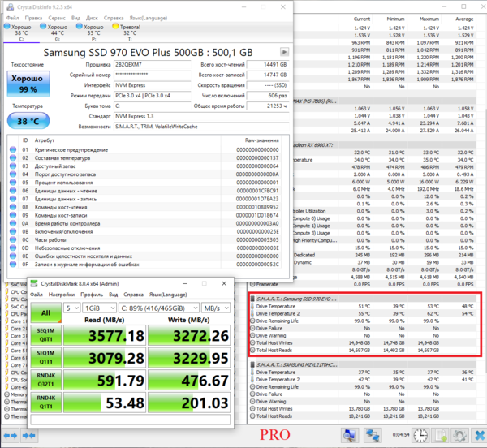Image resolution: width=487 pixels, height=448 pixels.
Task: Open Язык(Language) menu in CrystalDiskMark
Action: click(x=168, y=295)
